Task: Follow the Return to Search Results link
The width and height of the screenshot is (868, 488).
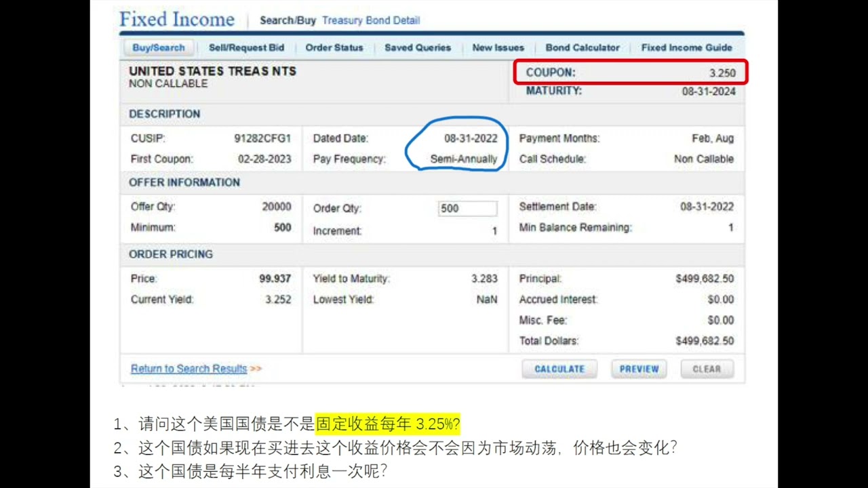Action: [x=189, y=369]
